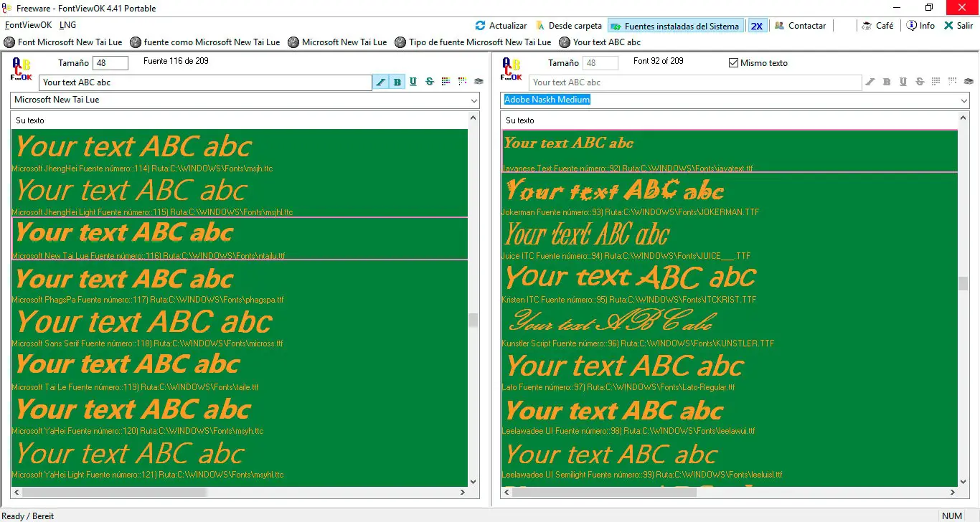This screenshot has height=522, width=980.
Task: Click the printer icon in right panel
Action: [x=968, y=82]
